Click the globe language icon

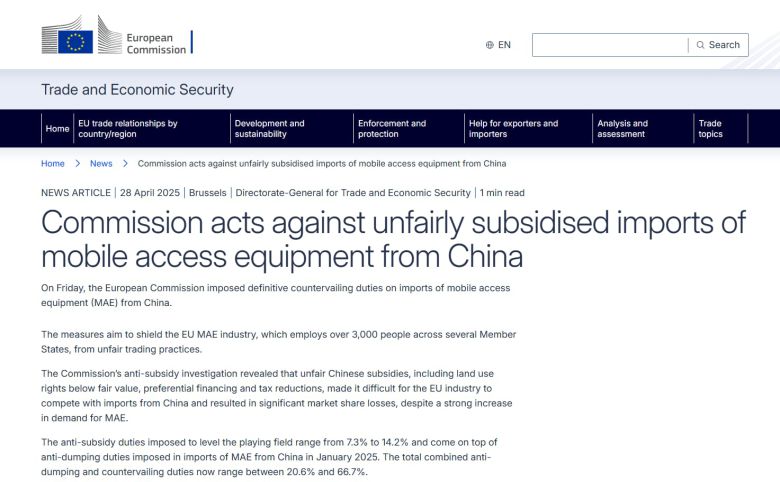click(x=490, y=45)
